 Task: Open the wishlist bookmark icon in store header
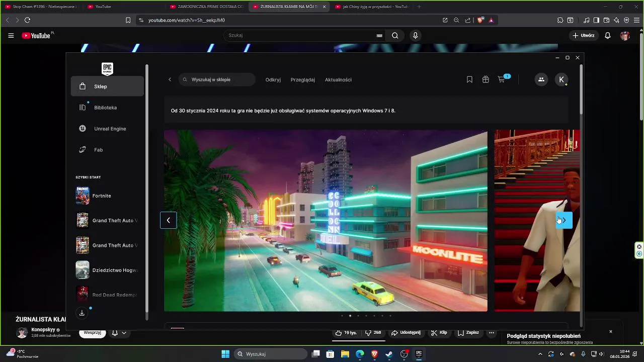click(469, 79)
